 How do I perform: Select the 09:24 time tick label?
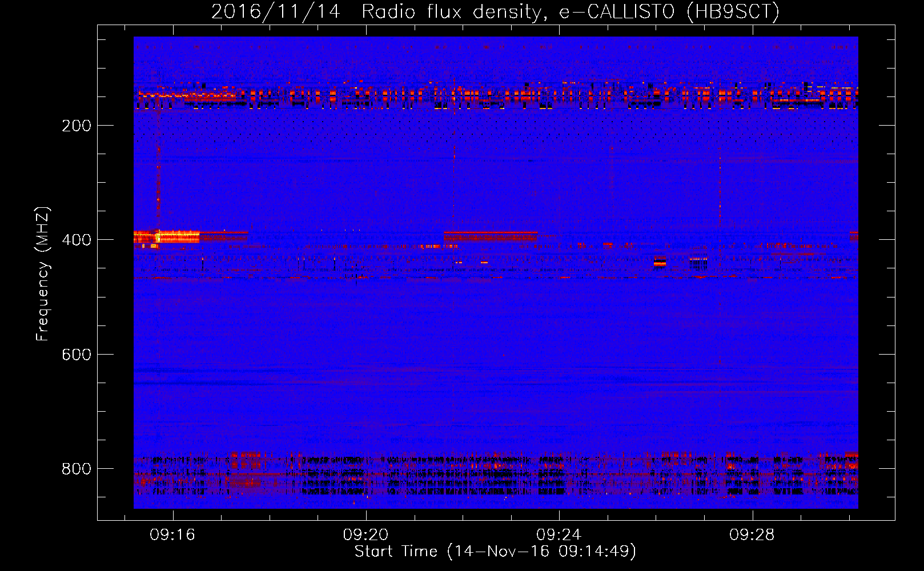pyautogui.click(x=559, y=535)
